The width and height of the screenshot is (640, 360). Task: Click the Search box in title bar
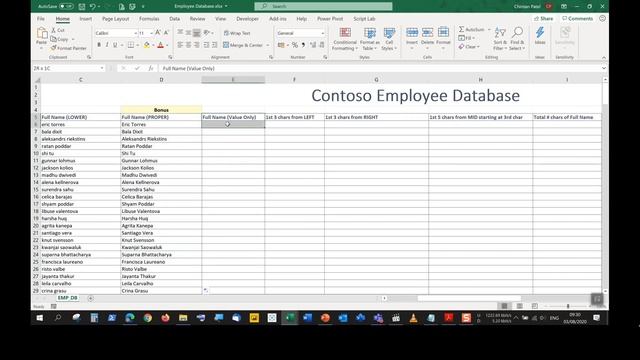(323, 6)
